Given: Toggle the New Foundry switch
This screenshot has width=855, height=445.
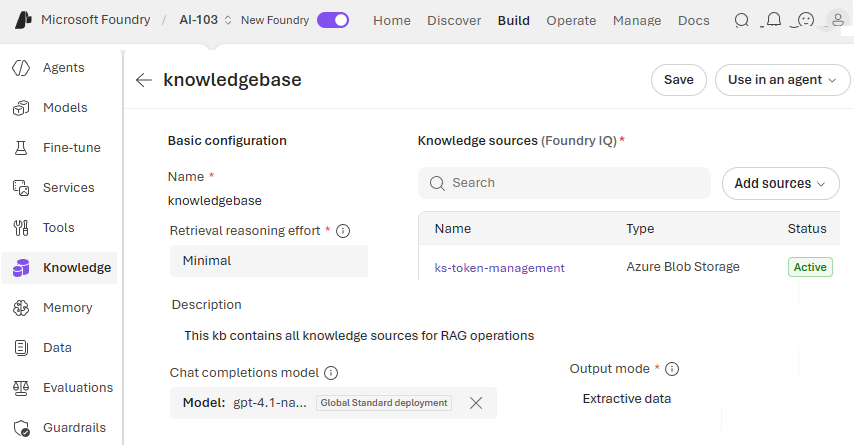Looking at the screenshot, I should [333, 20].
